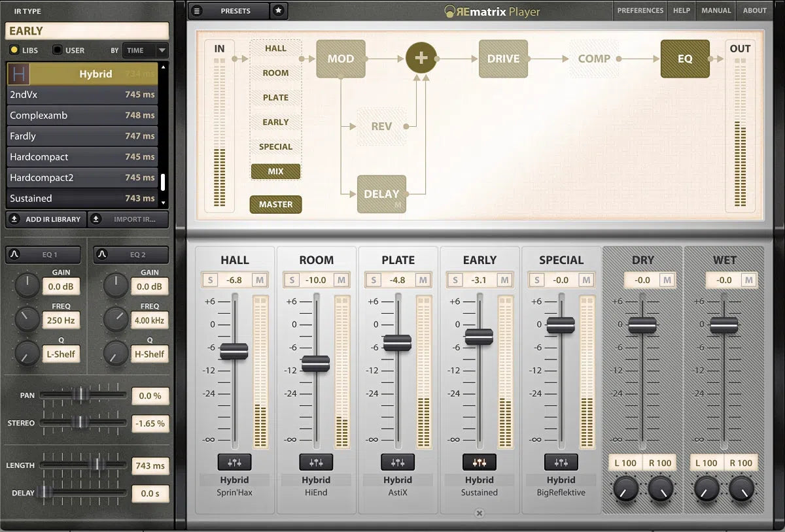This screenshot has height=532, width=785.
Task: Select the MOD module in the signal chain
Action: (340, 58)
